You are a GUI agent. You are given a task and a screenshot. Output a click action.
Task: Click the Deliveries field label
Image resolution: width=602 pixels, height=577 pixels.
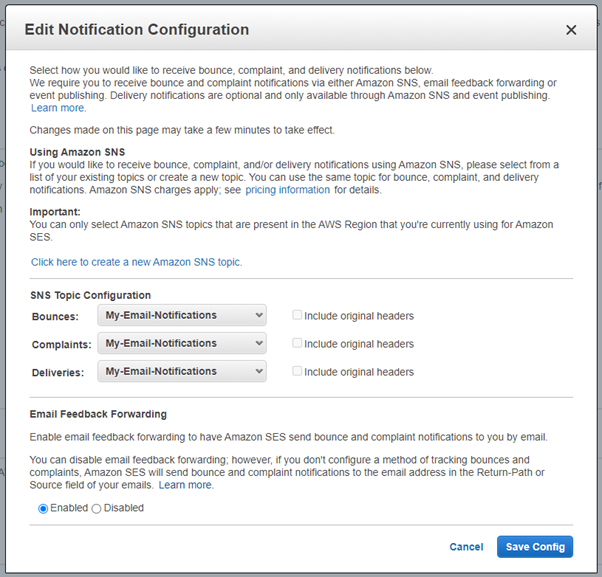pos(60,372)
